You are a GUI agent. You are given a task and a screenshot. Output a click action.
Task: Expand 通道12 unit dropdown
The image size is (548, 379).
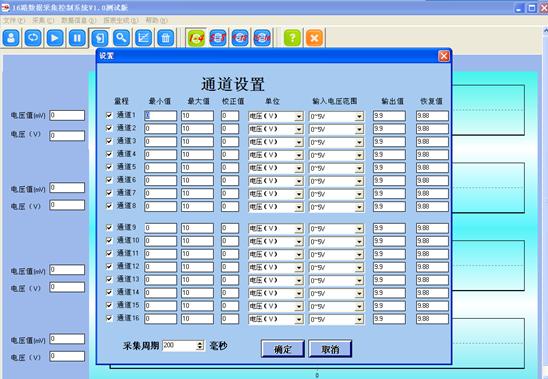(299, 267)
